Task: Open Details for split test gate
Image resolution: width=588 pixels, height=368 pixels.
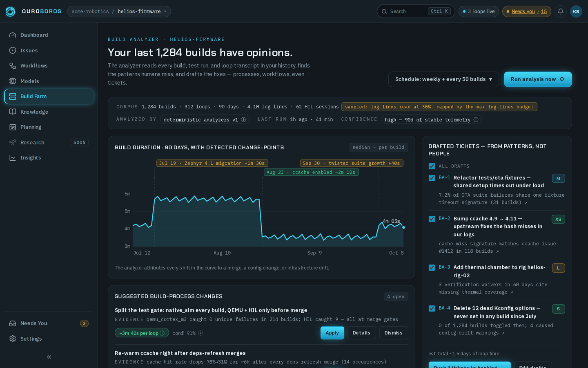Action: click(x=361, y=333)
